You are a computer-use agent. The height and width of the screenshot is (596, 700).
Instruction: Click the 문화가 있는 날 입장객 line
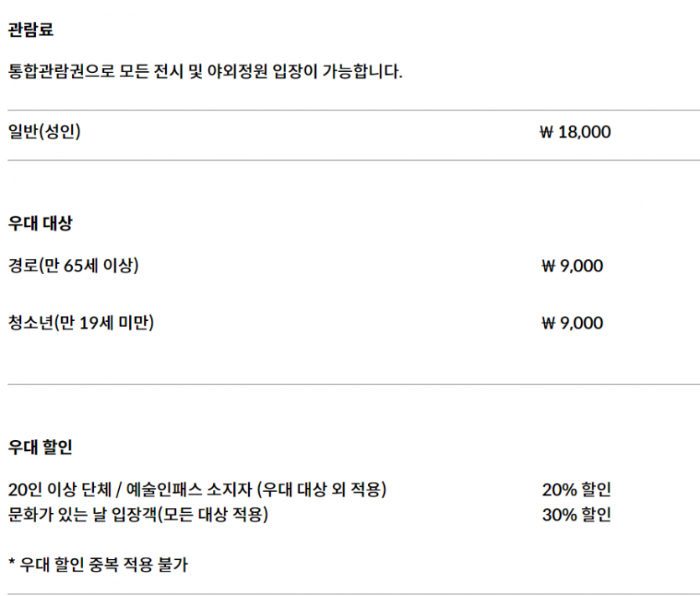[138, 515]
